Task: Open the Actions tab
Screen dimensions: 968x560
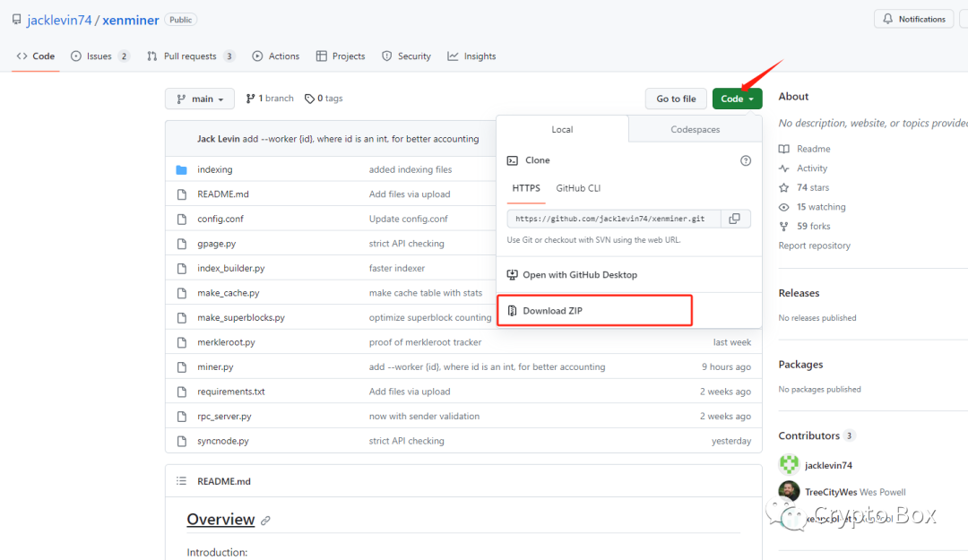Action: click(x=276, y=56)
